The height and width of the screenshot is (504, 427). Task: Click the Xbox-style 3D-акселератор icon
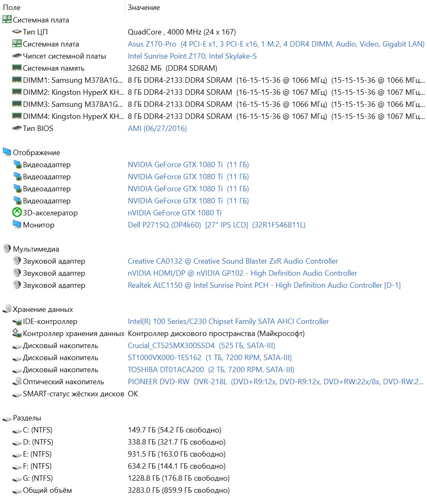click(17, 212)
